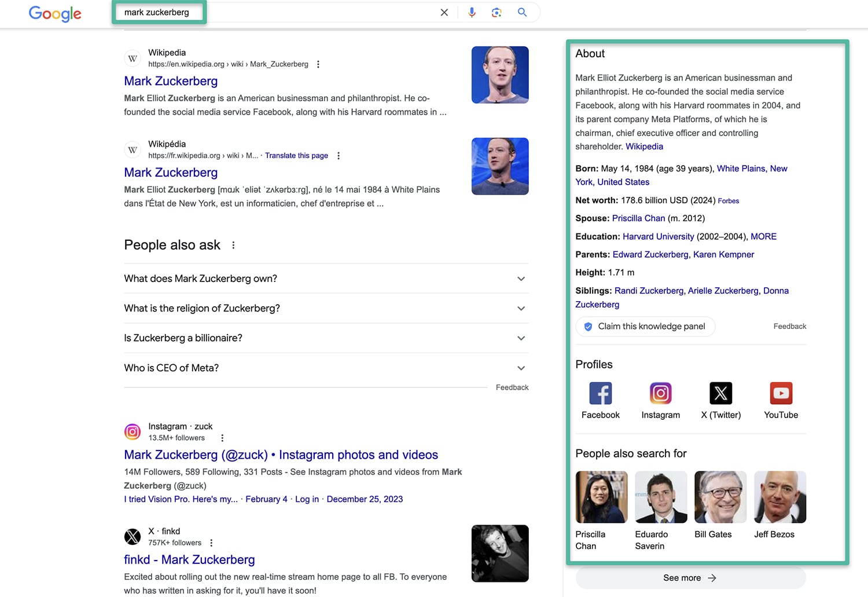Screen dimensions: 868x597
Task: Open Eduardo Saverin photo thumbnail
Action: (661, 497)
